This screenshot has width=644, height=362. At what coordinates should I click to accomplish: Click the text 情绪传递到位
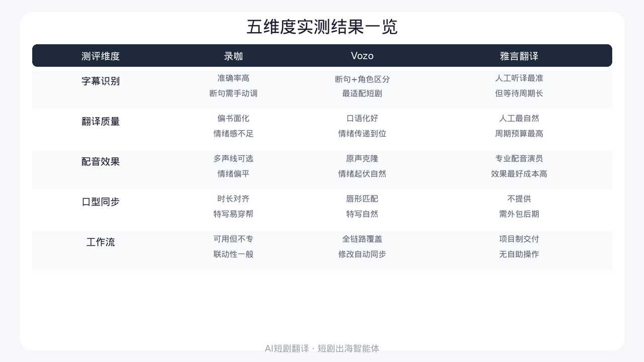pos(362,133)
